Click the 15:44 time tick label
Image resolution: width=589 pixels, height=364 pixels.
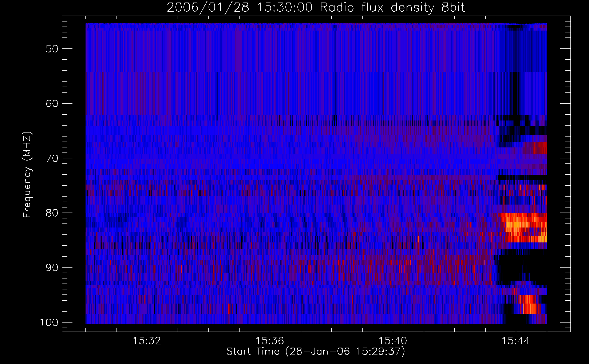516,341
